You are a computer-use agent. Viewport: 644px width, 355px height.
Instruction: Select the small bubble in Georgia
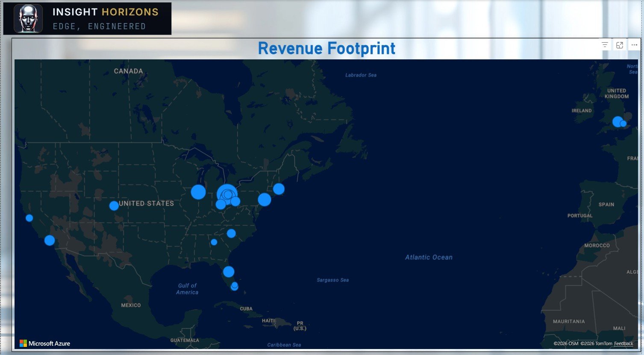click(x=214, y=242)
